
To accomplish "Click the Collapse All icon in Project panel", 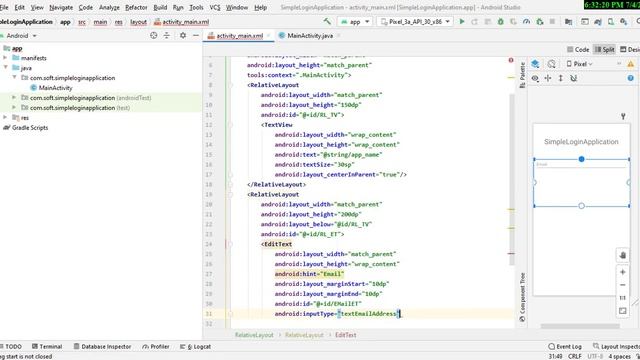I will [167, 36].
